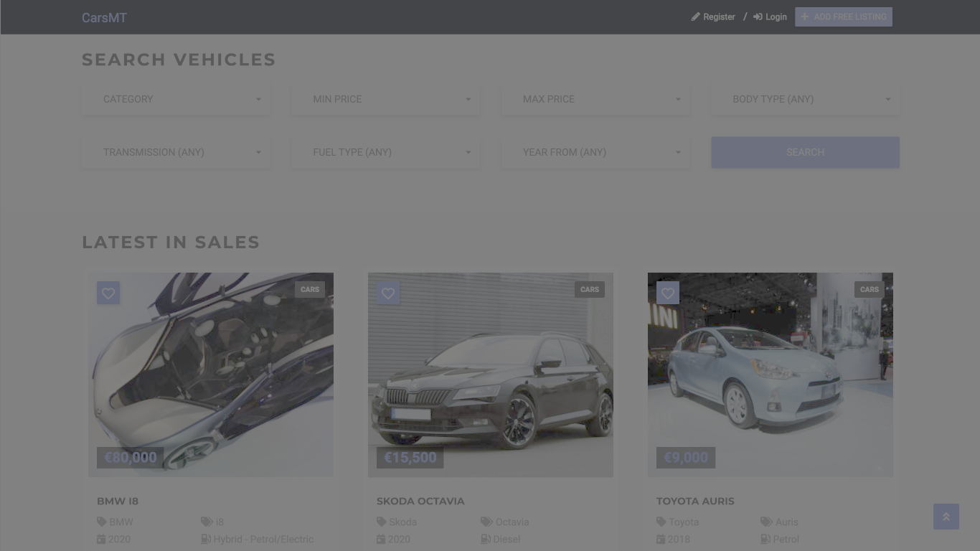The image size is (980, 551).
Task: Select the CARS badge on the Octavia photo
Action: [x=589, y=289]
